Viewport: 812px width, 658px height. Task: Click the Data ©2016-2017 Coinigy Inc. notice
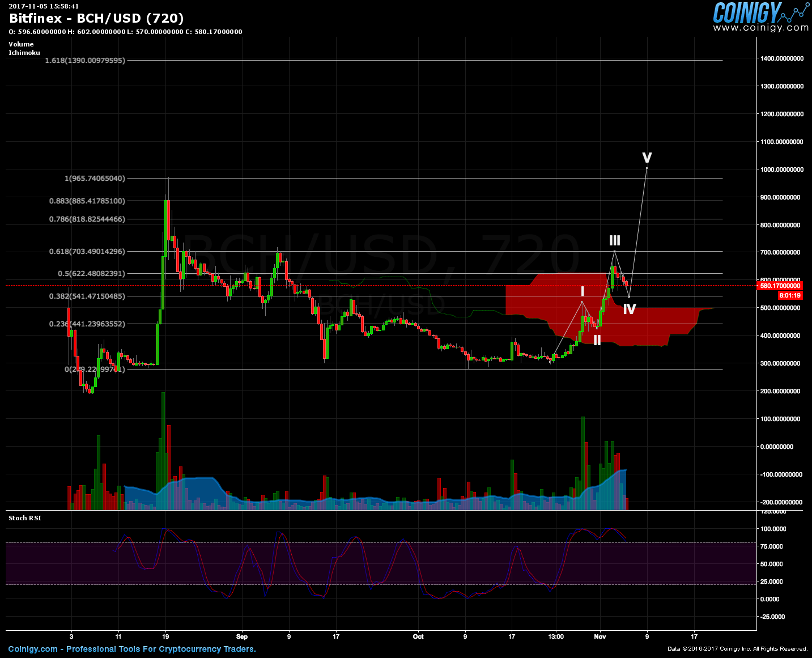click(737, 649)
